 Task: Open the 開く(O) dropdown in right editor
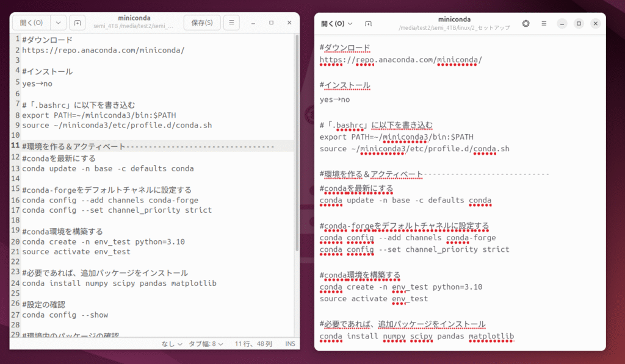337,24
